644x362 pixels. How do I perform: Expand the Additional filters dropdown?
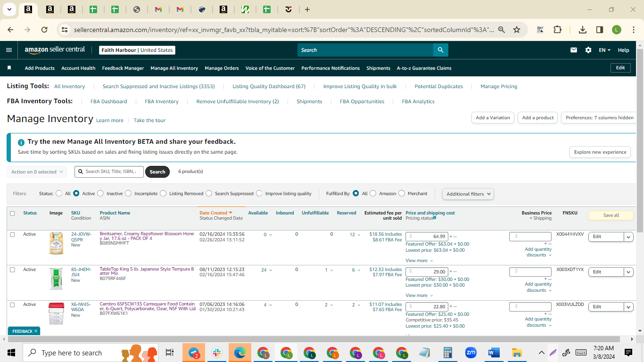point(468,194)
